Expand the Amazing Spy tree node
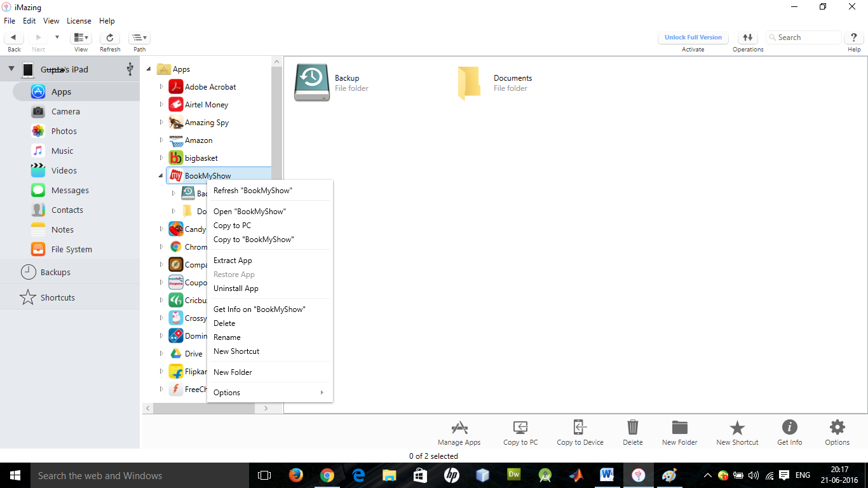 click(x=161, y=123)
